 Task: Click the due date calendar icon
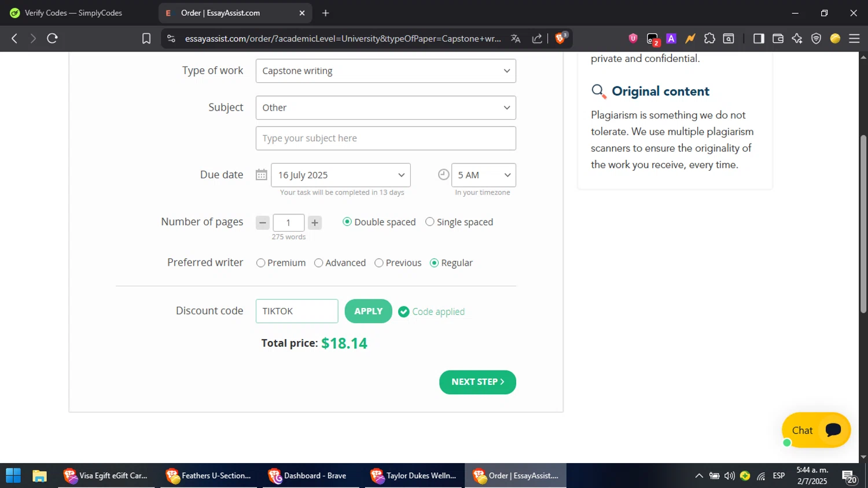click(x=262, y=174)
